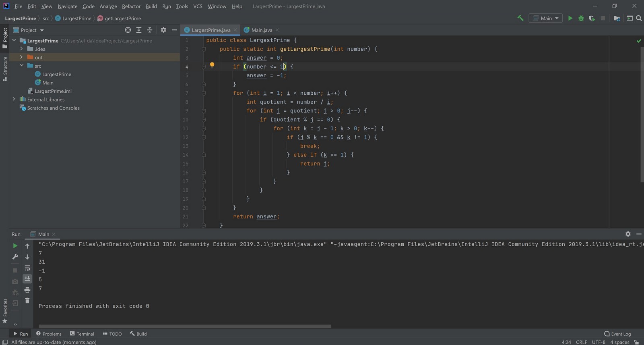
Task: Clear console output with trash icon
Action: 27,300
